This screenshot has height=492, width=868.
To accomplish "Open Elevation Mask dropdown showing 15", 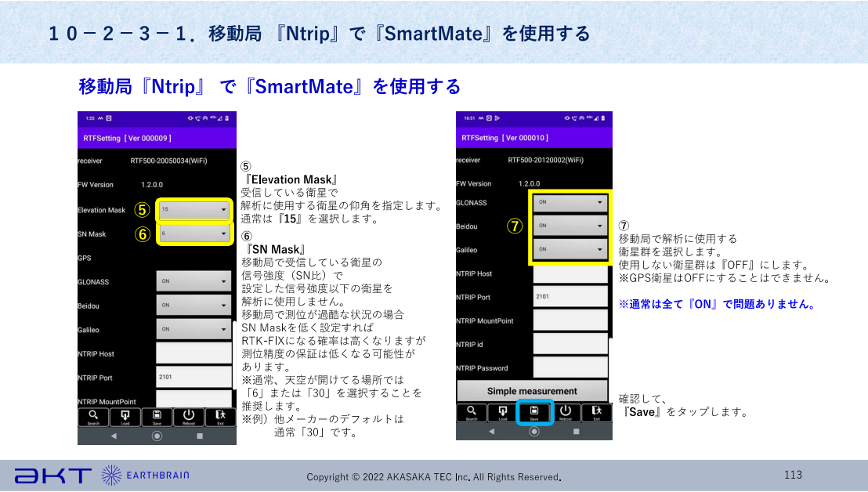I will [x=193, y=210].
